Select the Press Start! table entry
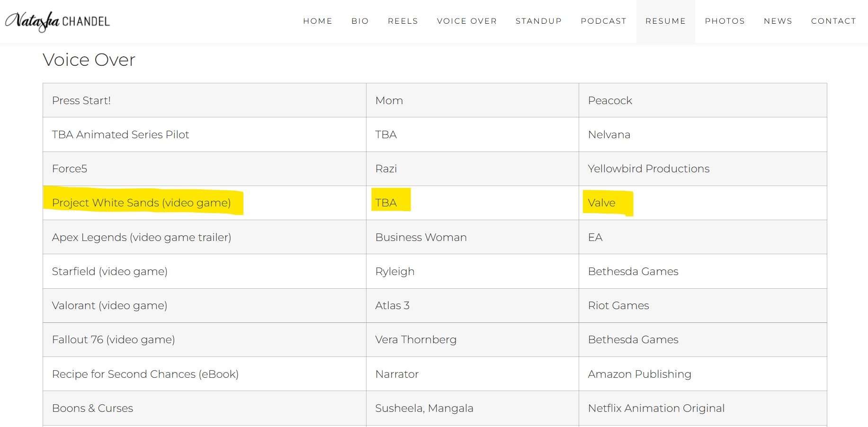 click(x=81, y=100)
